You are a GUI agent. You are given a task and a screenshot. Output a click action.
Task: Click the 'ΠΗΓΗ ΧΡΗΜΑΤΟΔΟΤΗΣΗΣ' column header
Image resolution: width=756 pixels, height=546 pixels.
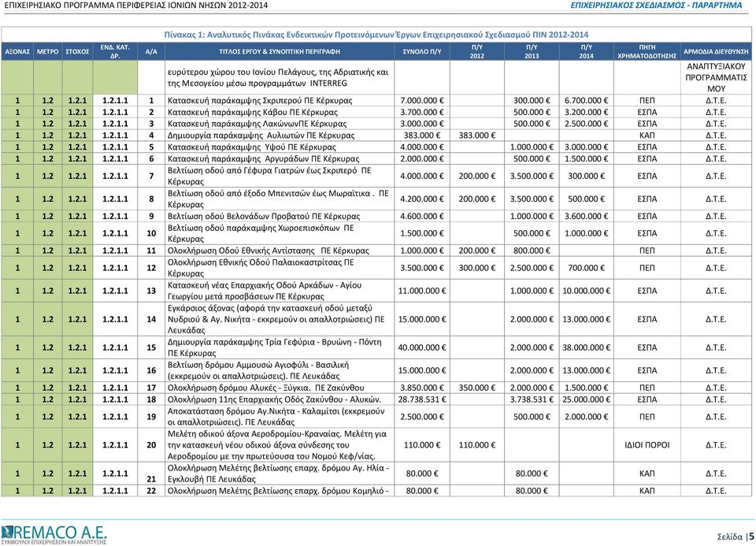point(647,52)
